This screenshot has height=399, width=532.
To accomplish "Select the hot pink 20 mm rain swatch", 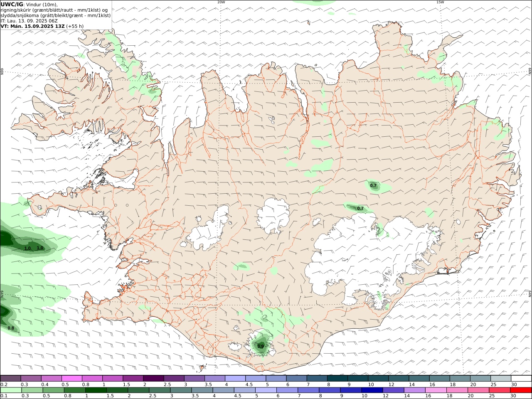I will [478, 390].
